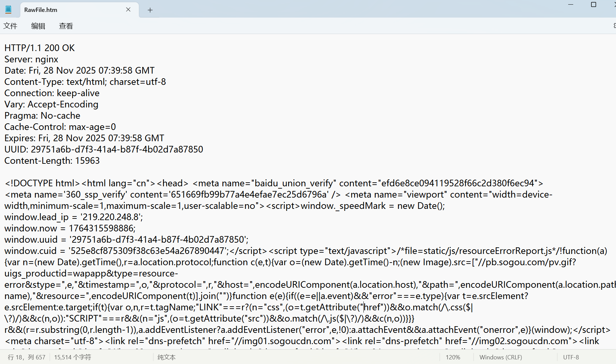Screen dimensions: 616x364
Task: Click the window.lead_ip = '219.220.248.8' line
Action: pos(74,217)
